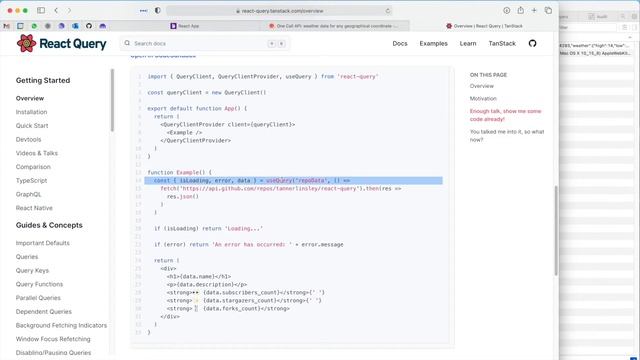Jump to 'You talked me into it, so what now?'
The image size is (640, 360).
(507, 136)
